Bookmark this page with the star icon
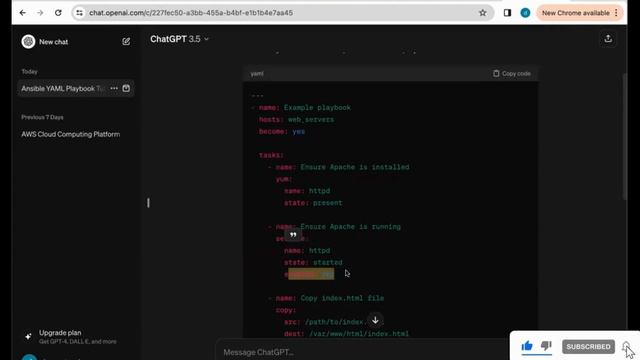 (x=482, y=13)
